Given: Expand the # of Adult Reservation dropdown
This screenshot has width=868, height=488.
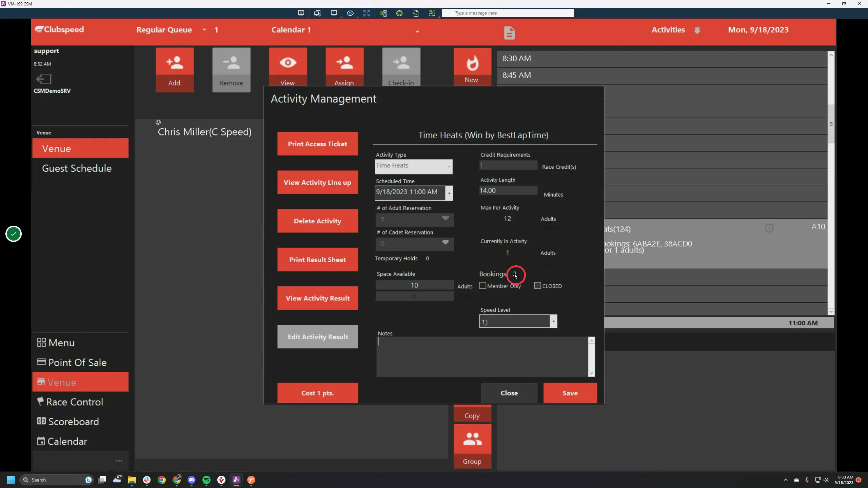Looking at the screenshot, I should click(x=445, y=218).
